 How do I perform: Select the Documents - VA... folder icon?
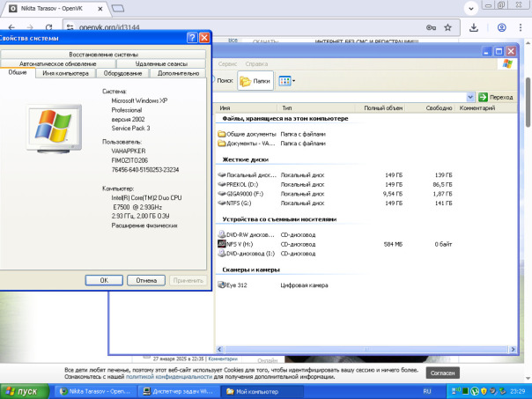pos(222,144)
